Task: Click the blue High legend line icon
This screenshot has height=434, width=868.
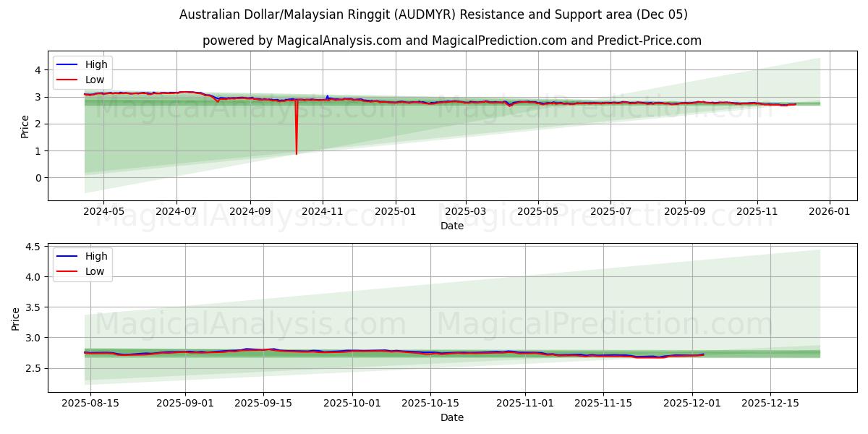Action: 67,64
